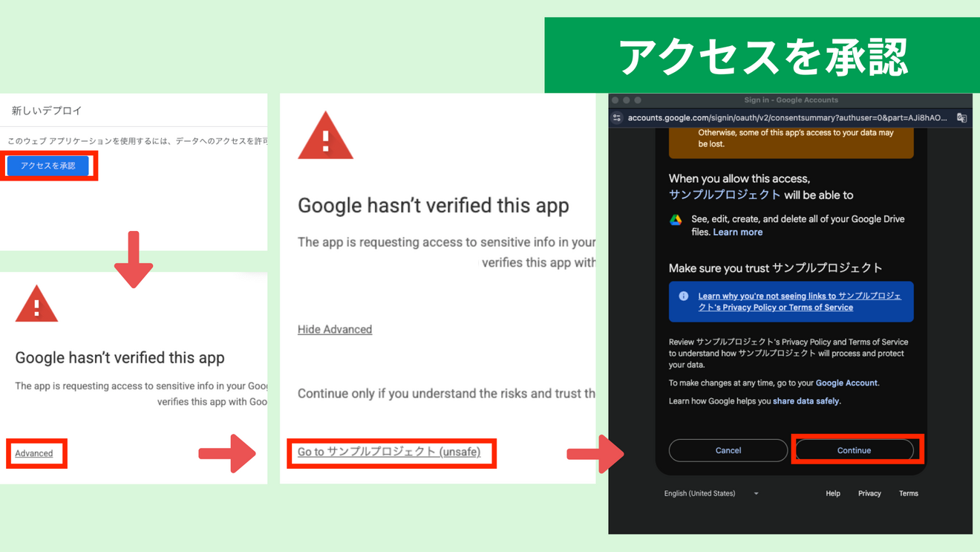Screen dimensions: 980x552
Task: Click the blue アクセスを承認 button
Action: pos(48,166)
